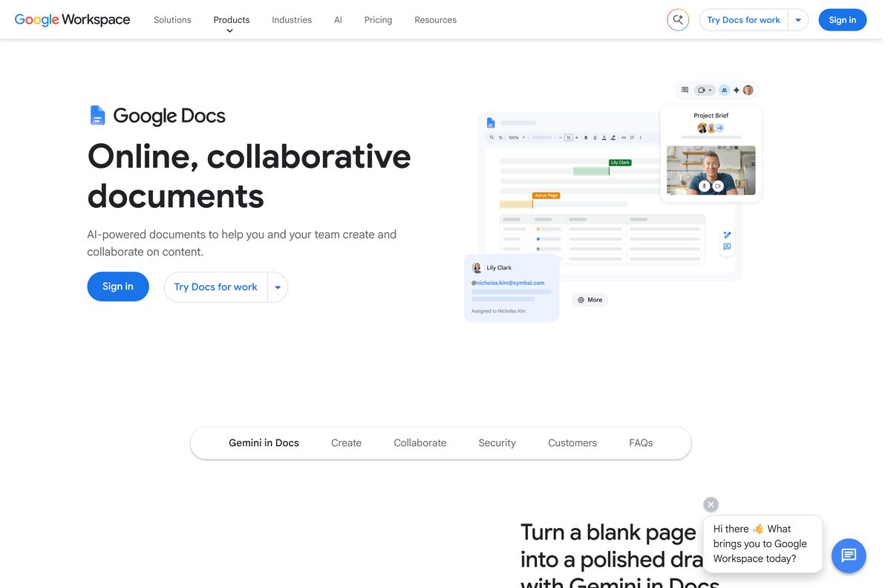The height and width of the screenshot is (588, 891).
Task: Expand the header Try Docs dropdown arrow
Action: coord(798,20)
